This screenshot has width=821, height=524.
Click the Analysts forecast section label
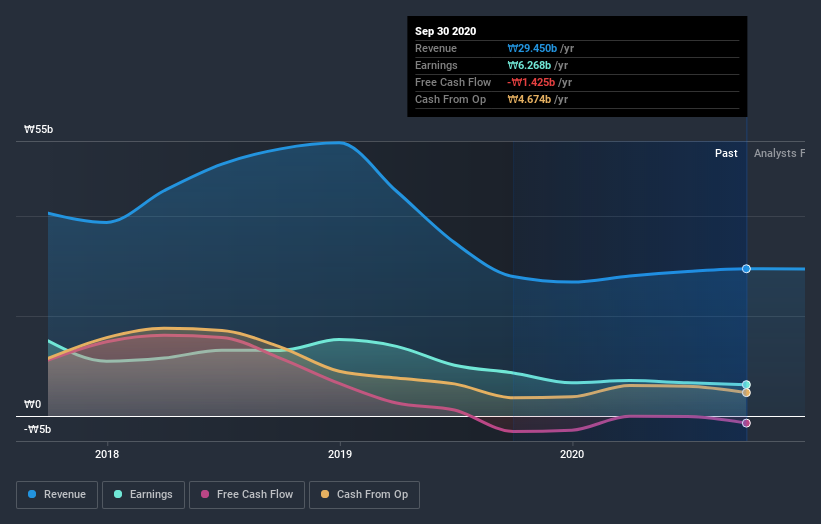pyautogui.click(x=779, y=153)
